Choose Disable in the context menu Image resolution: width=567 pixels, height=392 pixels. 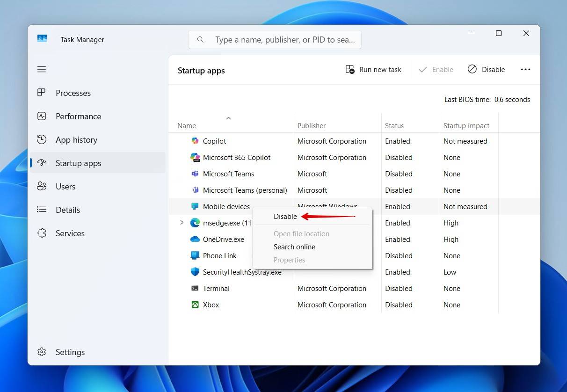click(285, 217)
